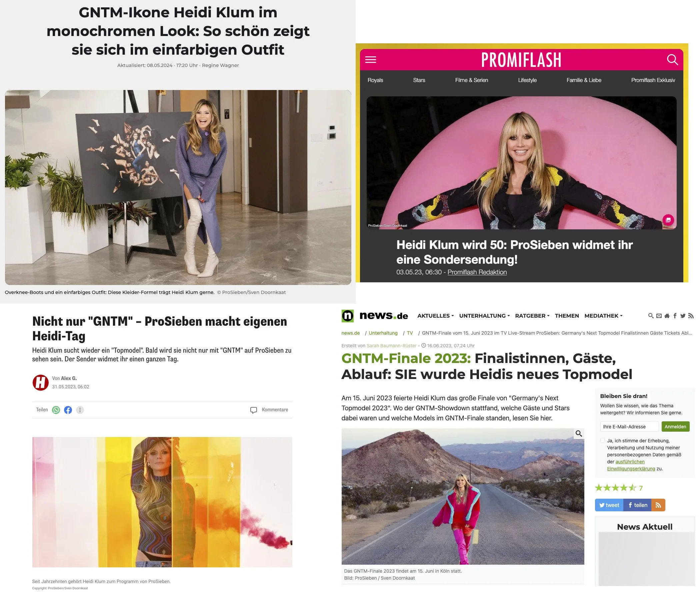Screen dimensions: 700x592
Task: Click the image gallery icon on Promiflash photo
Action: point(668,220)
